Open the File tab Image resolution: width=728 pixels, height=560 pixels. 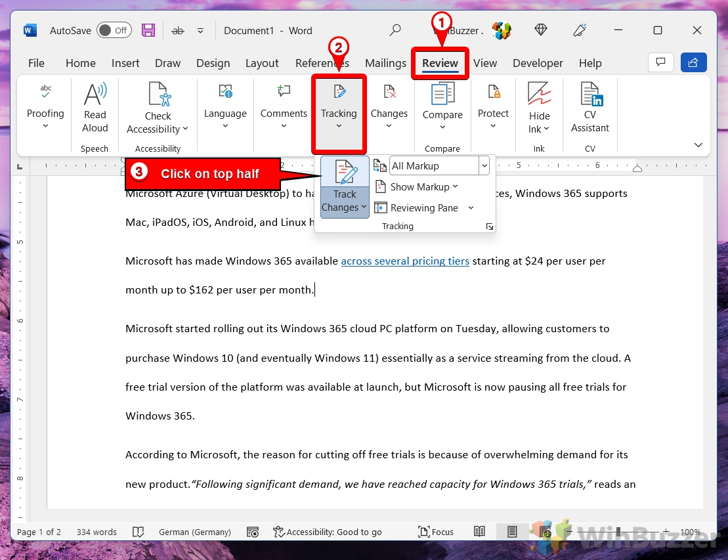point(36,63)
